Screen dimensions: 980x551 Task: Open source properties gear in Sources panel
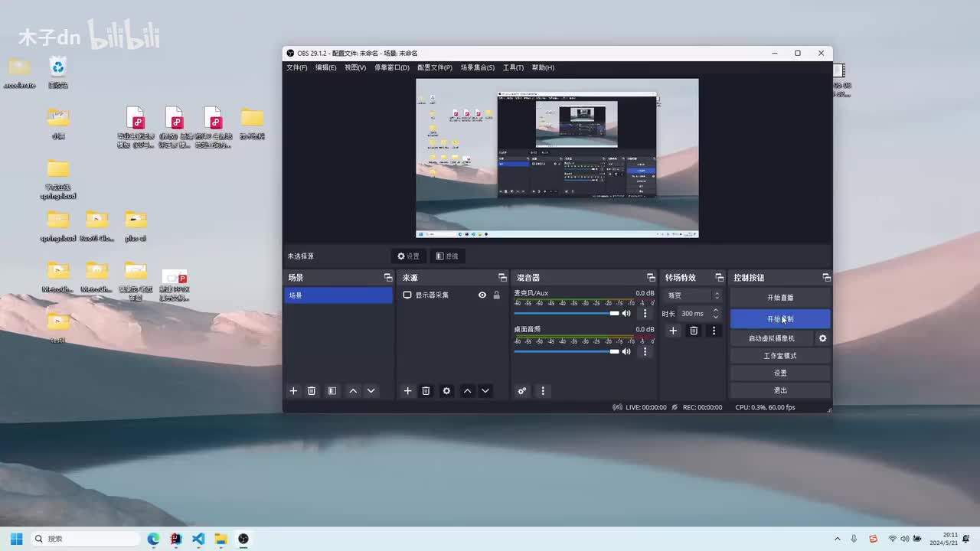(x=447, y=391)
